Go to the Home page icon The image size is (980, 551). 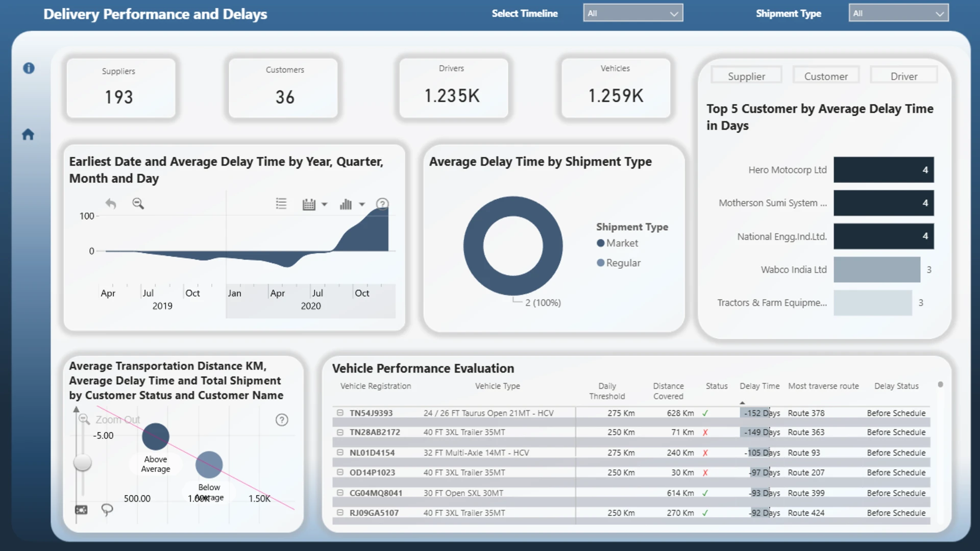[28, 134]
